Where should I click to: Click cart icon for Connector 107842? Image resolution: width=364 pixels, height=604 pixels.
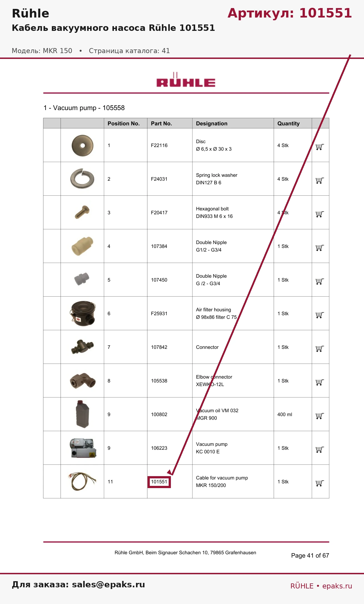[320, 349]
